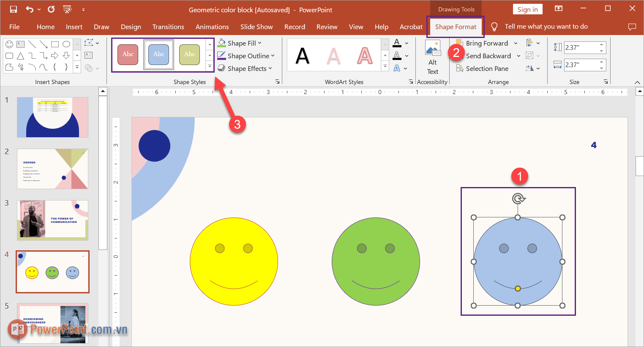Switch to the Insert tab

click(x=74, y=27)
